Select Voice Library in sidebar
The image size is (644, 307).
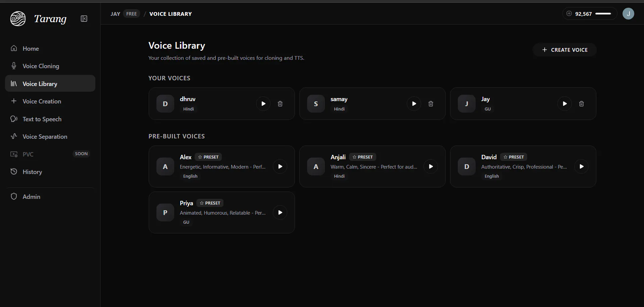[x=50, y=84]
